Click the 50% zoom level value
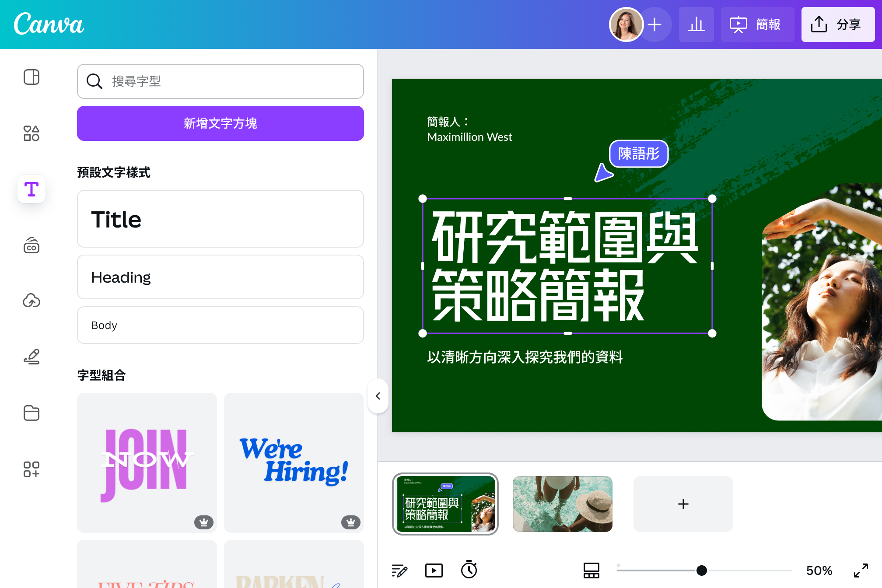The image size is (882, 588). click(819, 570)
